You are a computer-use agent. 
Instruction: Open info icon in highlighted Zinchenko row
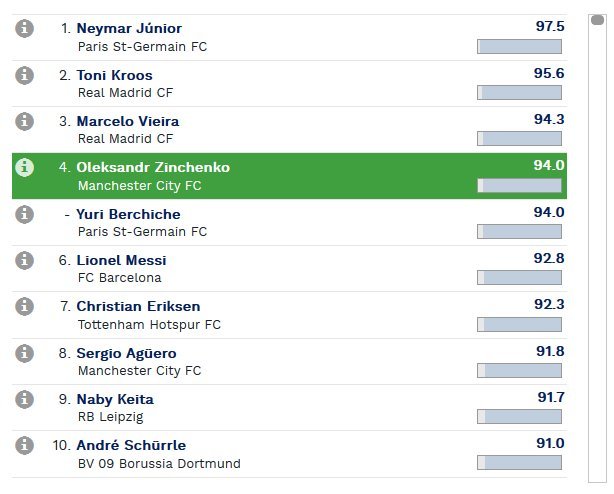pyautogui.click(x=25, y=167)
